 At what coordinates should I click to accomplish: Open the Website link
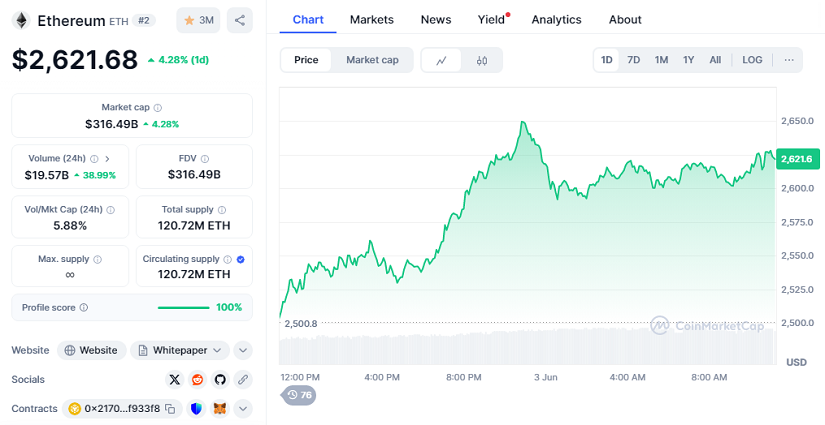point(90,350)
